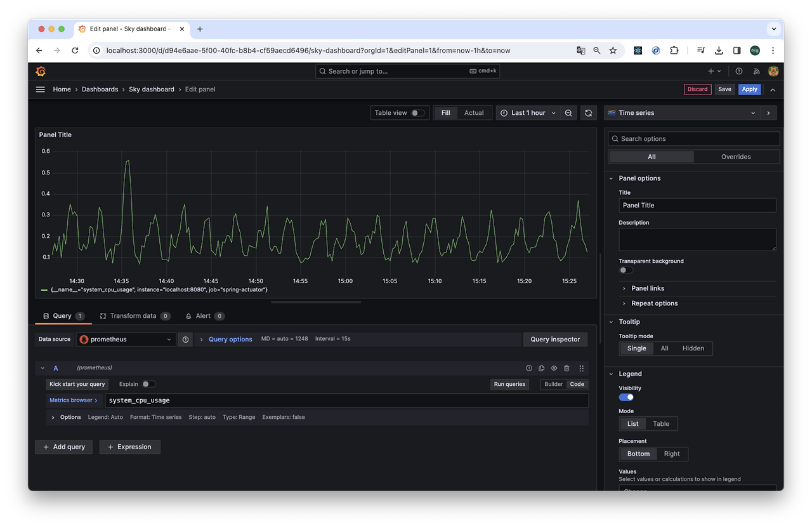
Task: Open browser downloads
Action: point(719,50)
